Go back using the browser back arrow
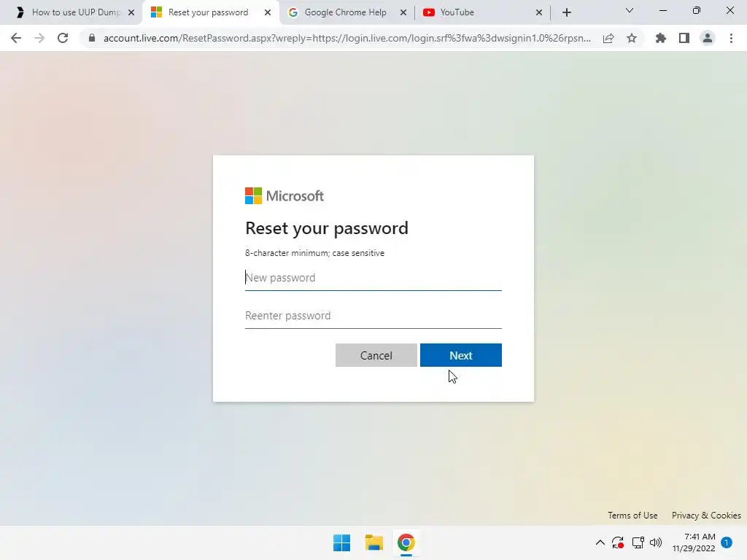 16,38
